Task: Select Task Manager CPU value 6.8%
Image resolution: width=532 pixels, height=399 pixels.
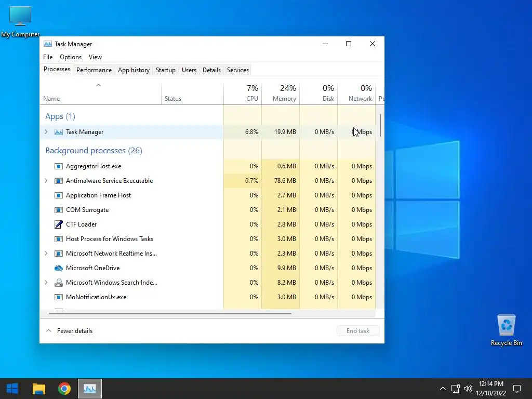Action: pyautogui.click(x=251, y=132)
